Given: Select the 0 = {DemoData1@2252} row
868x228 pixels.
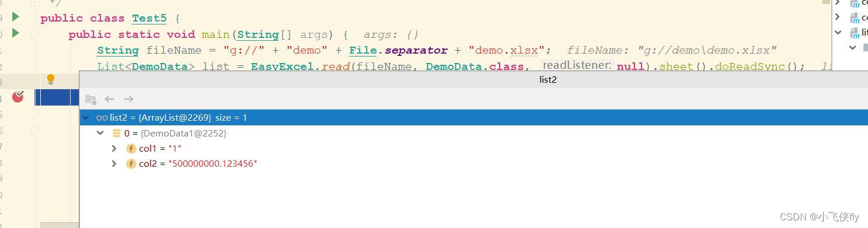Looking at the screenshot, I should click(x=473, y=134).
